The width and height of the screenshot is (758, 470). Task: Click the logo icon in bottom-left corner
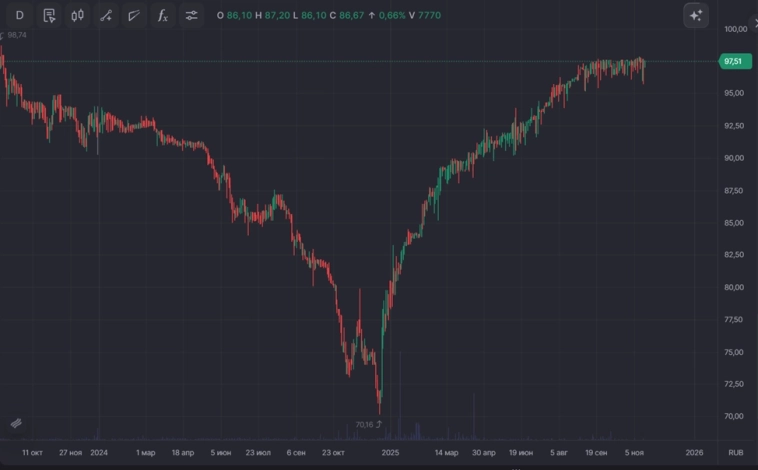coord(16,423)
